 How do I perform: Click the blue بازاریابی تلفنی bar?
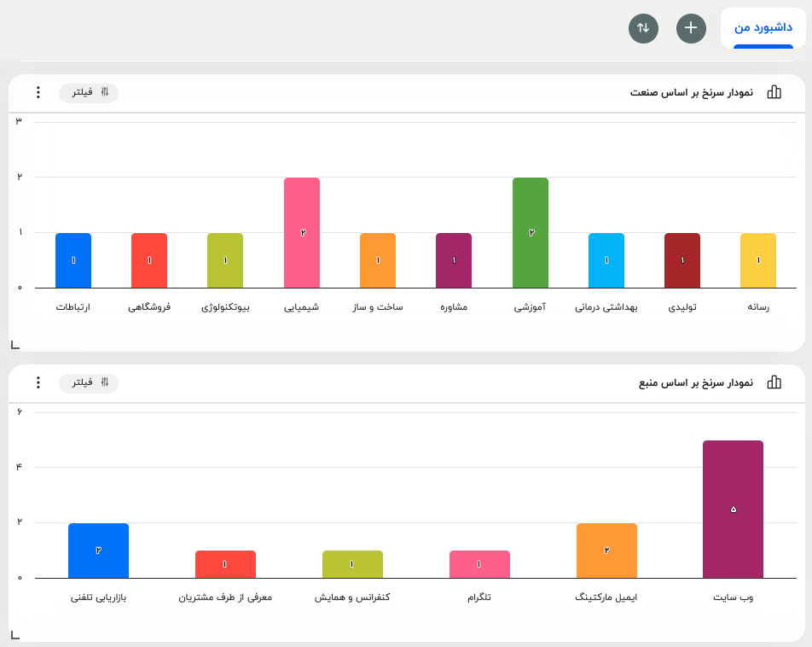[98, 551]
